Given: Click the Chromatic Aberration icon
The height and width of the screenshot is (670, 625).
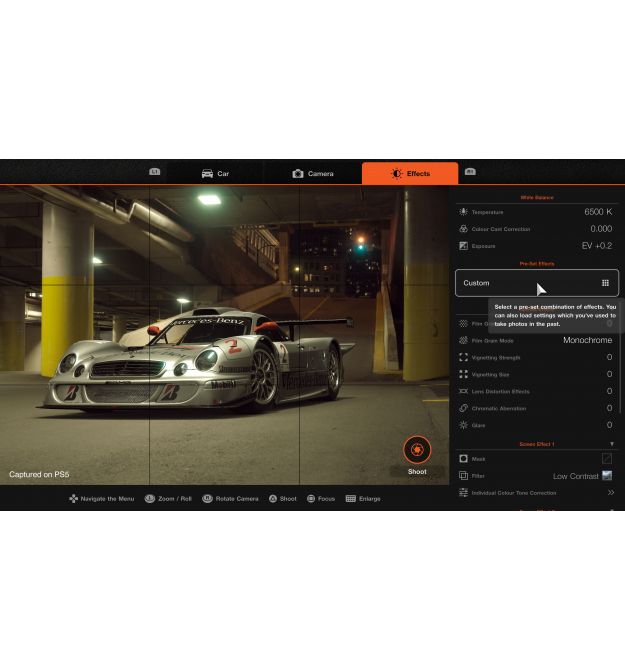Looking at the screenshot, I should (x=463, y=408).
